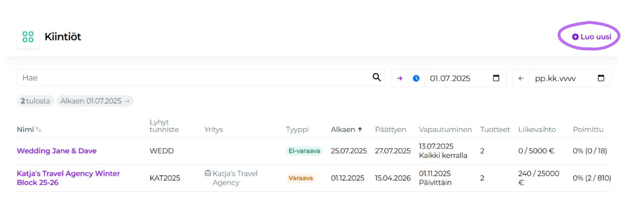Open calendar picker for pp.kk.vvvv field
Viewport: 644px width, 218px height.
point(601,78)
